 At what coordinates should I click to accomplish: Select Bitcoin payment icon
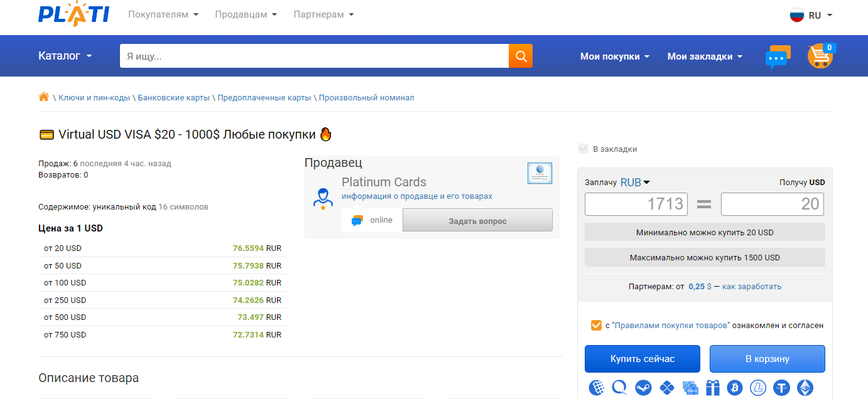[734, 388]
